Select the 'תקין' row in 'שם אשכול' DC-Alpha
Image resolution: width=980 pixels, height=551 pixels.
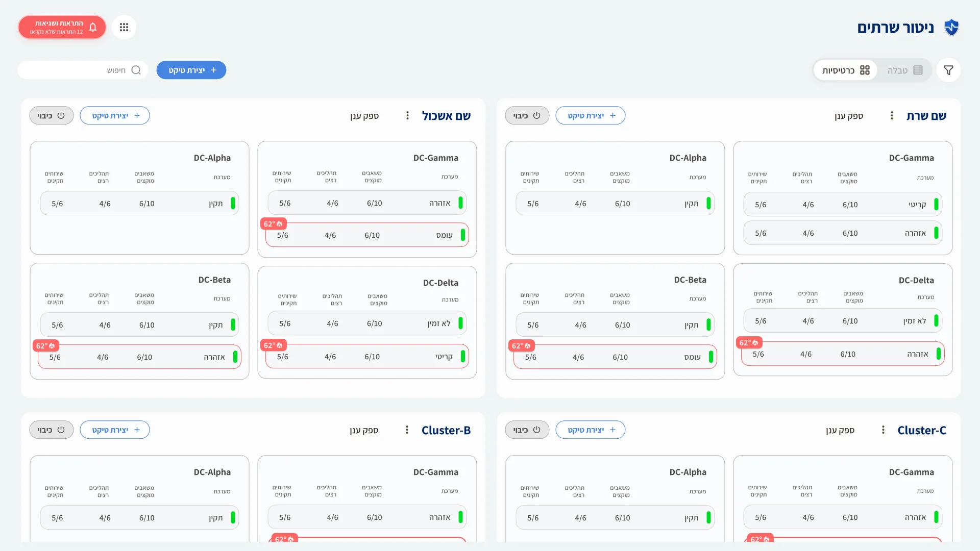pos(139,204)
